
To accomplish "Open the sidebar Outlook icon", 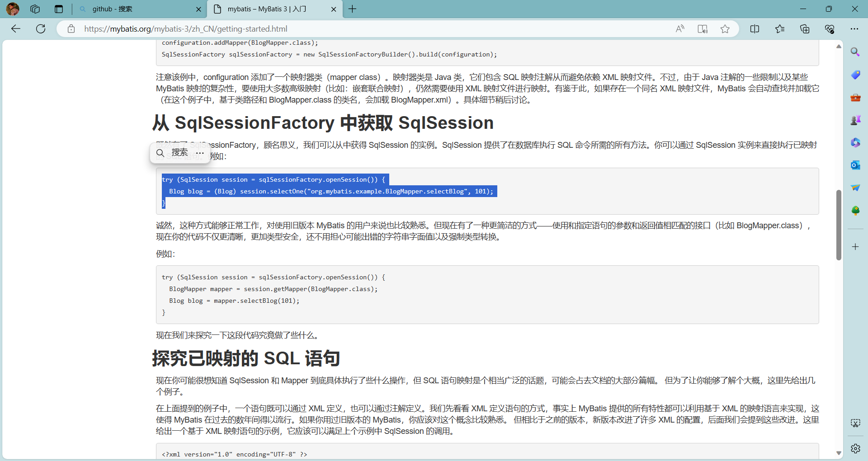I will (855, 165).
